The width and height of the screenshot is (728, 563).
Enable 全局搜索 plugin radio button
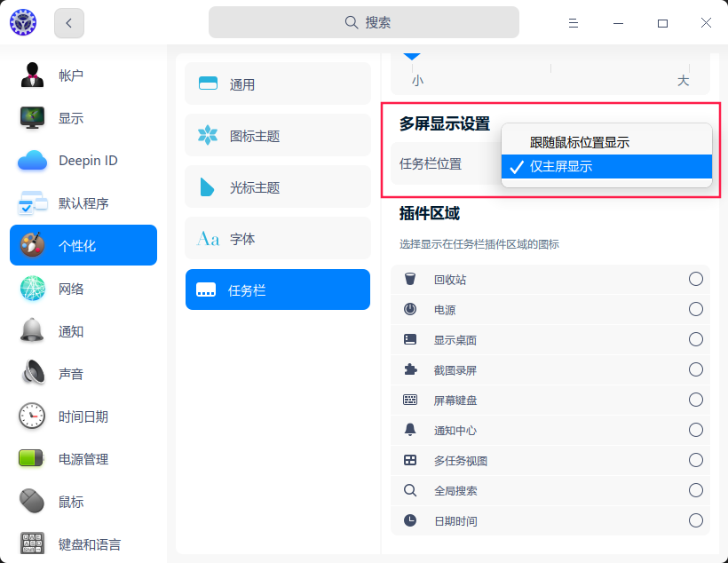[x=695, y=490]
